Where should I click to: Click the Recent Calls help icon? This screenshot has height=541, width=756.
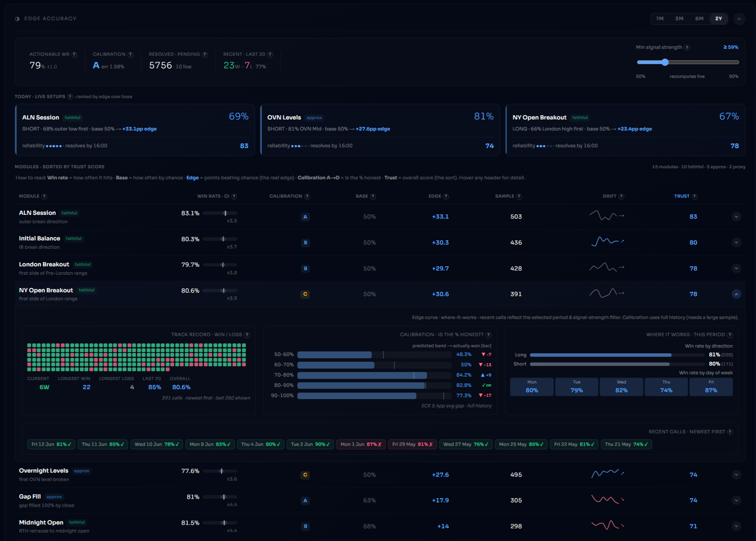(730, 432)
